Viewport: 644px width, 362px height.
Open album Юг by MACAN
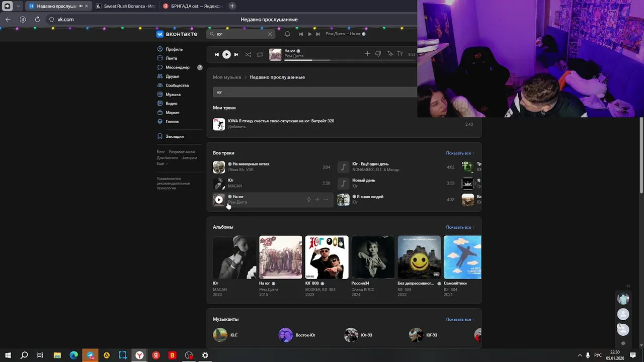pos(234,257)
